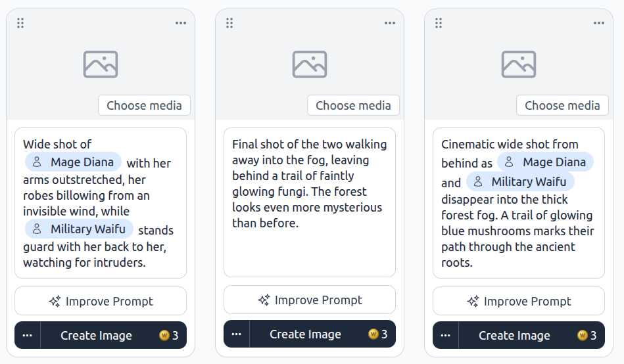Choose media for the 'Cinematic wide shot' card
Screen dimensions: 624x364
tap(562, 105)
